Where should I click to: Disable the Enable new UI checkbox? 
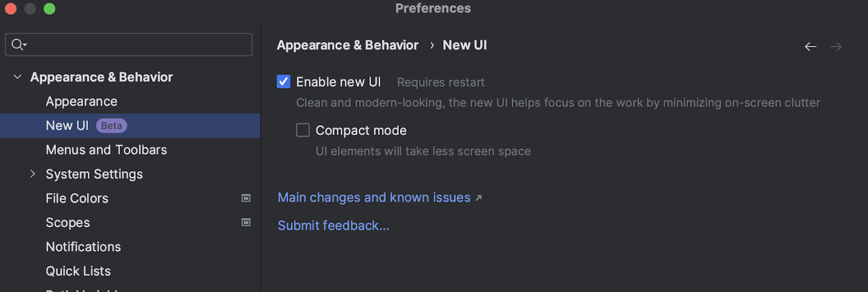click(284, 82)
